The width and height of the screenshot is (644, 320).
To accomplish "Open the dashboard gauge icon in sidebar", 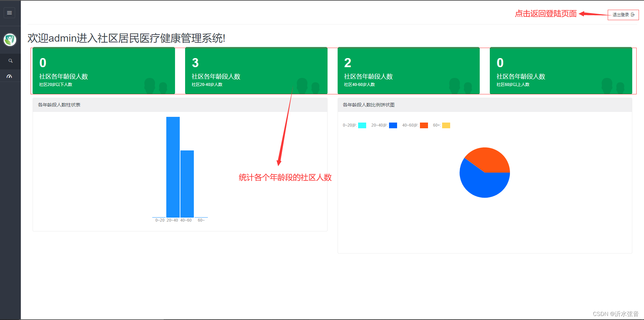I will 9,76.
